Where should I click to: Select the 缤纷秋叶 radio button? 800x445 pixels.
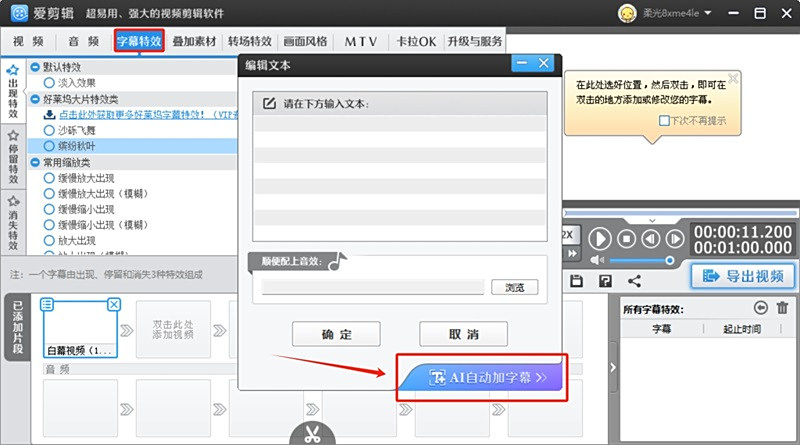click(x=49, y=146)
